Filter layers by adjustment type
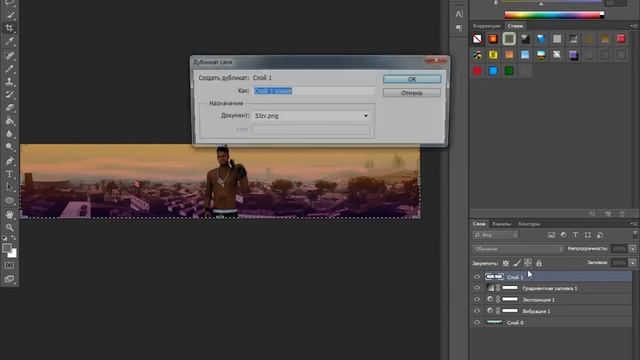The image size is (640, 360). (564, 235)
